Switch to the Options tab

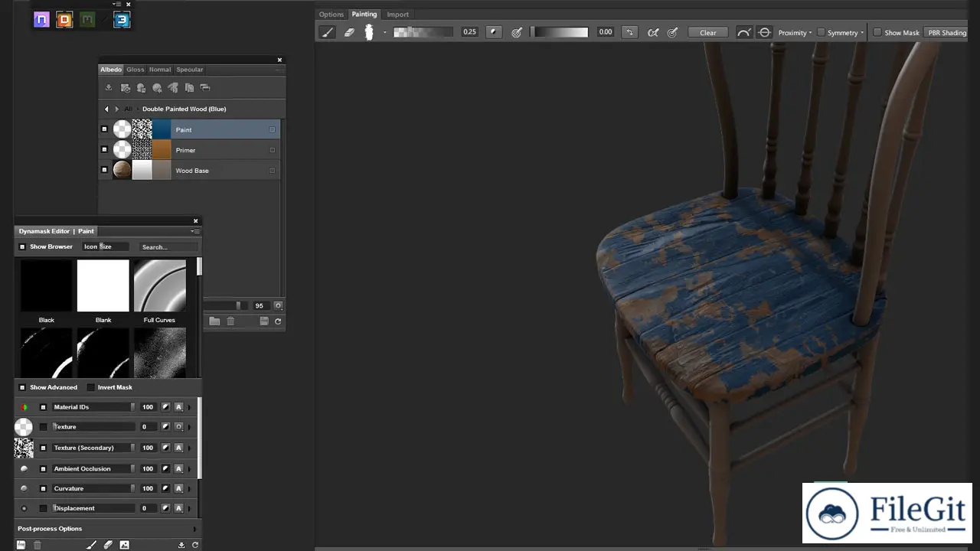332,14
